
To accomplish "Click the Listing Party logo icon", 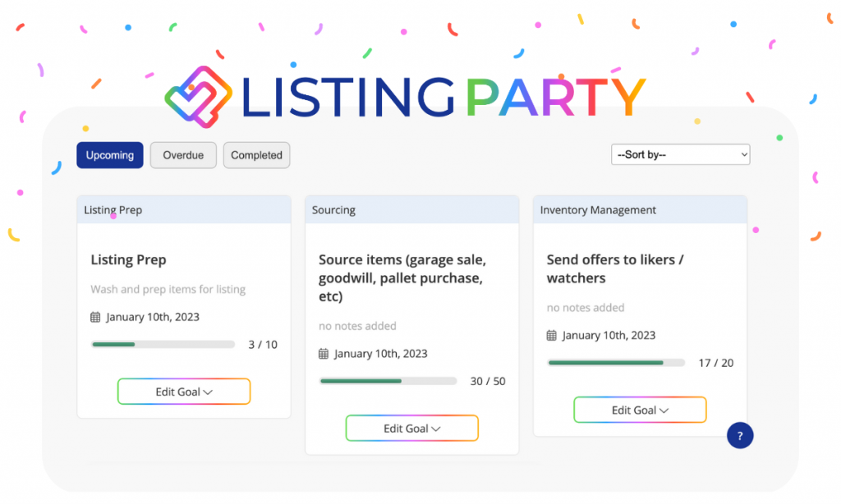I will click(199, 97).
